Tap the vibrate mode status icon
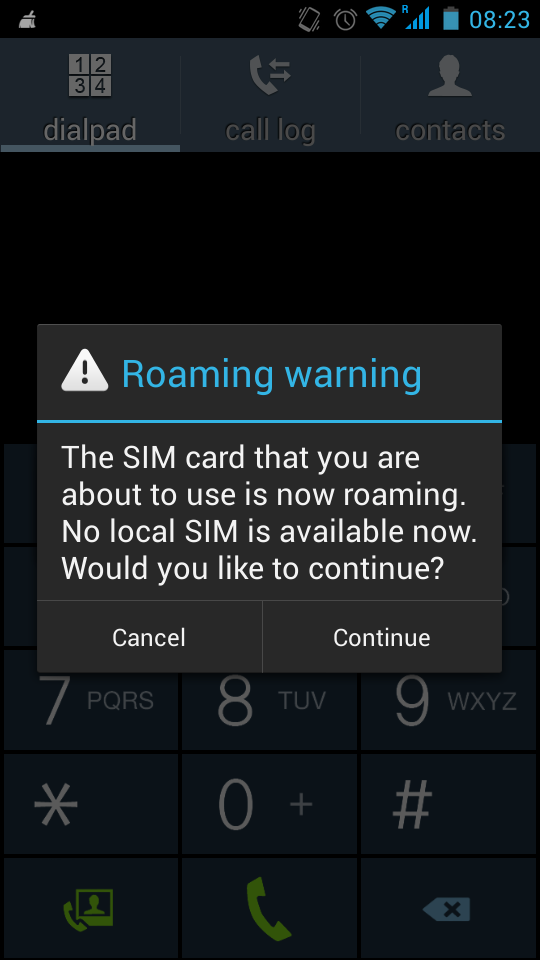This screenshot has width=540, height=960. pos(309,20)
